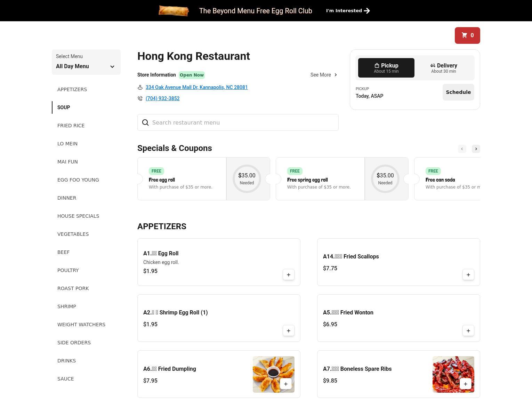This screenshot has height=400, width=532.
Task: Open the Select Menu dropdown
Action: 86,62
